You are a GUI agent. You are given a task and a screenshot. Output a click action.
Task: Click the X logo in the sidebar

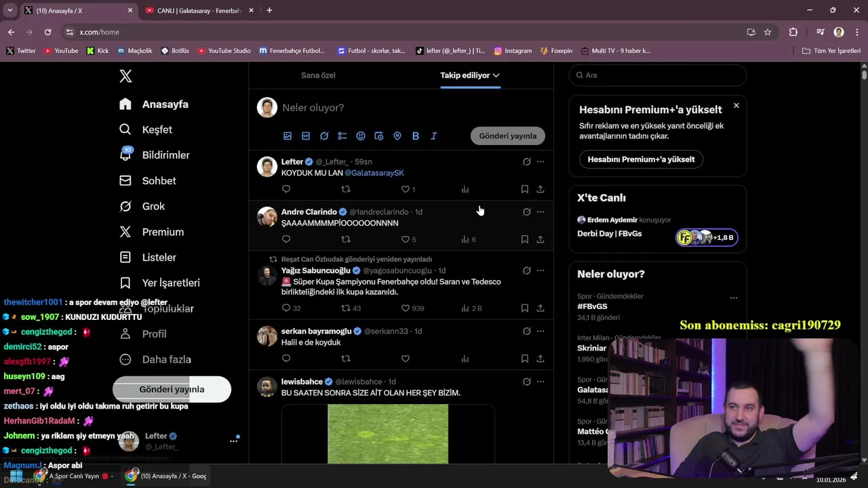(125, 76)
